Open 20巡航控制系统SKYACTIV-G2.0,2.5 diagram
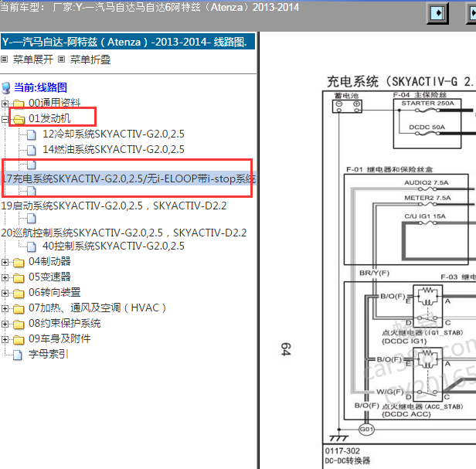 (124, 233)
